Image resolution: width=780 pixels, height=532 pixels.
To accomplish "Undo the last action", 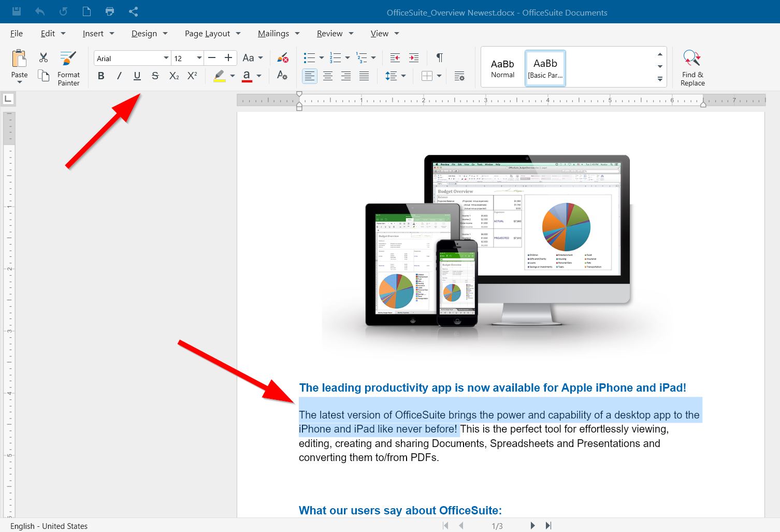I will [x=40, y=11].
